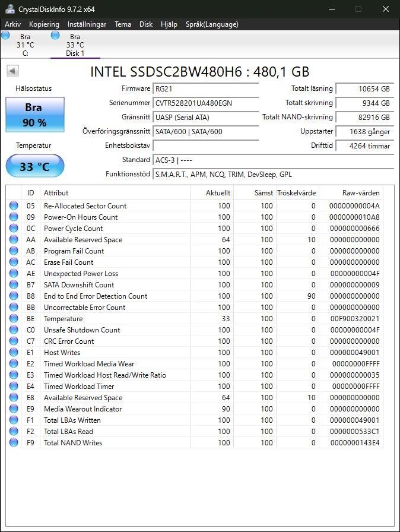Click status orb for Re-Allocated Sector Count
Image resolution: width=400 pixels, height=532 pixels.
[14, 206]
